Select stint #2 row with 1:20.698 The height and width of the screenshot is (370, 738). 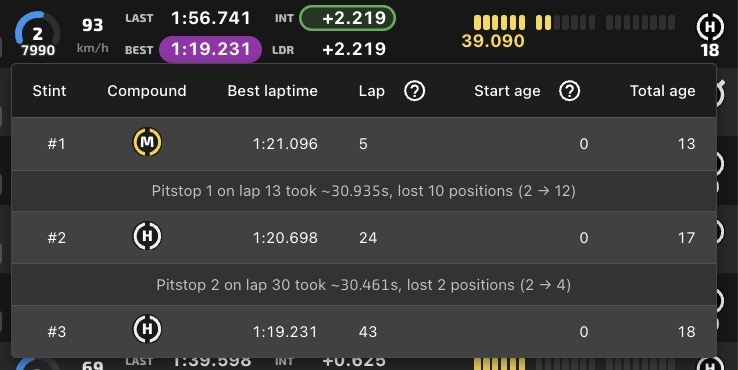tap(364, 237)
